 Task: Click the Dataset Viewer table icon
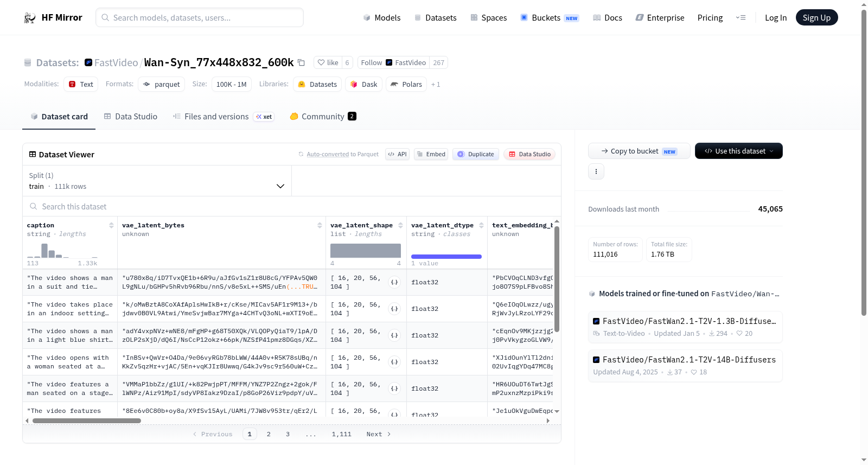coord(33,155)
